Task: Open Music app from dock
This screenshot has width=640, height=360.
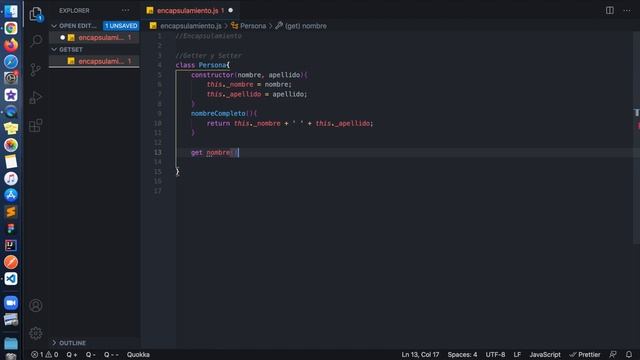Action: [x=11, y=178]
